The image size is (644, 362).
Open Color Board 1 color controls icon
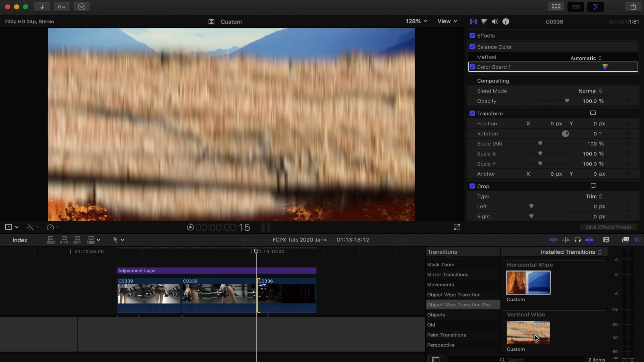click(x=605, y=67)
